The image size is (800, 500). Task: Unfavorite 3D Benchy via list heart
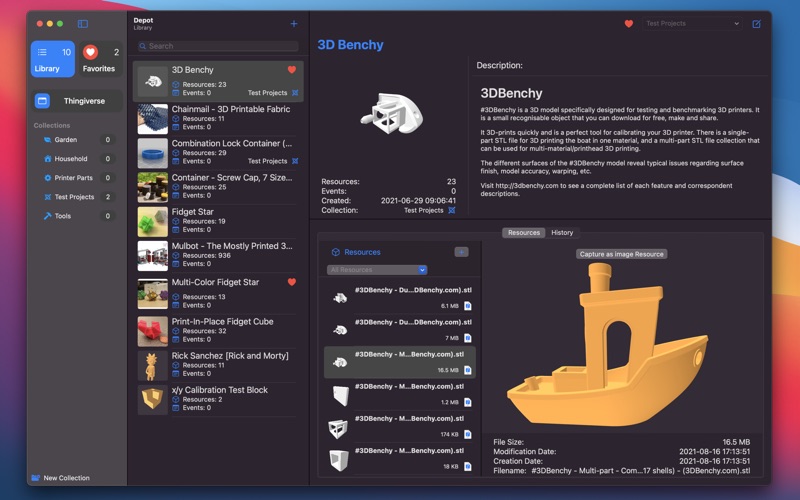pyautogui.click(x=292, y=70)
